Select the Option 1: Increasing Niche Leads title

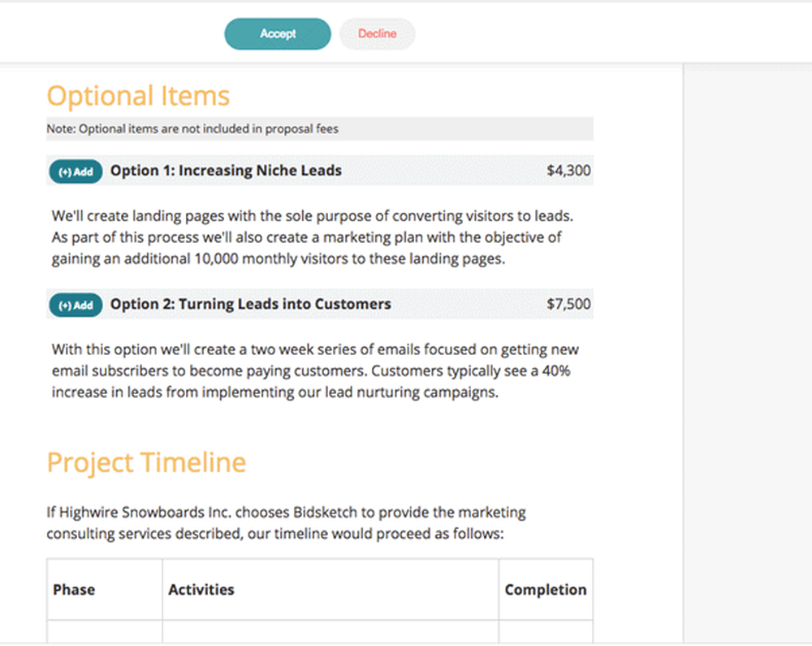point(226,171)
